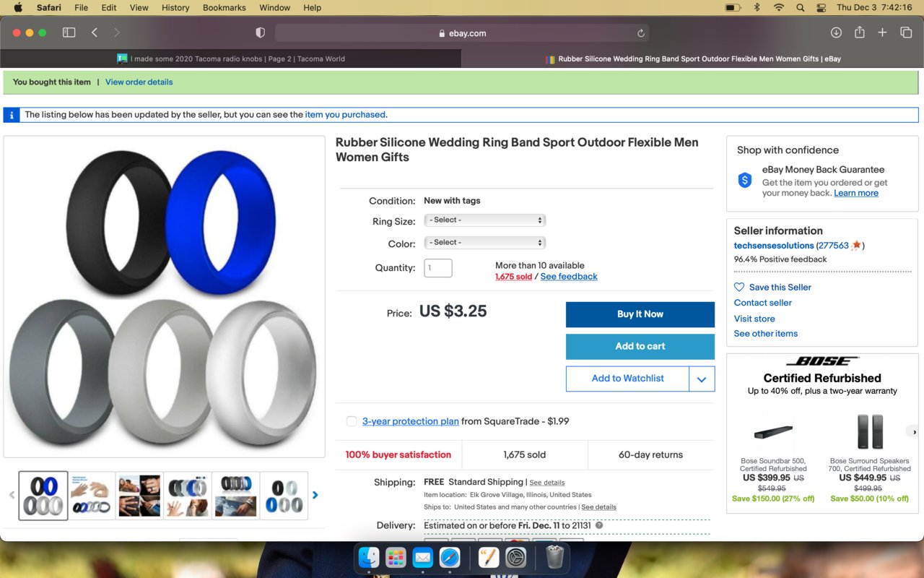Open the Bookmarks menu
Image resolution: width=924 pixels, height=578 pixels.
224,7
